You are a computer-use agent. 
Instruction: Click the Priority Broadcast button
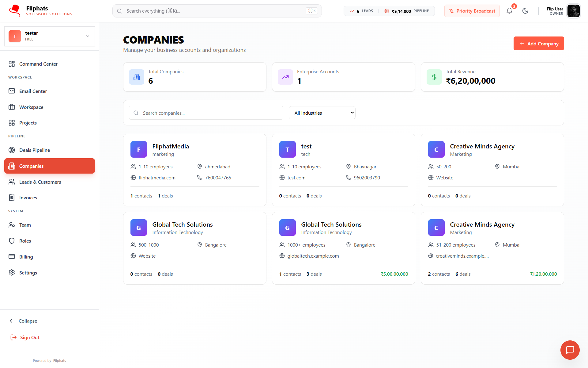pyautogui.click(x=472, y=11)
